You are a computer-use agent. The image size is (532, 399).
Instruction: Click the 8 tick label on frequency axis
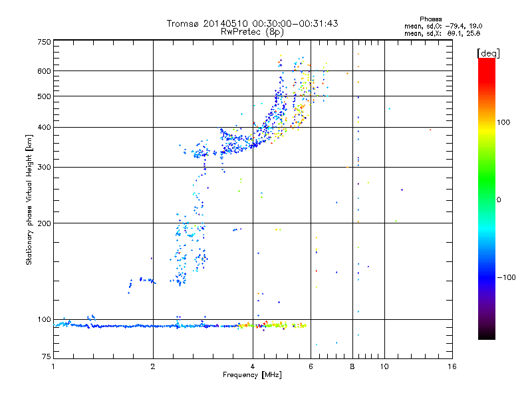pyautogui.click(x=352, y=366)
